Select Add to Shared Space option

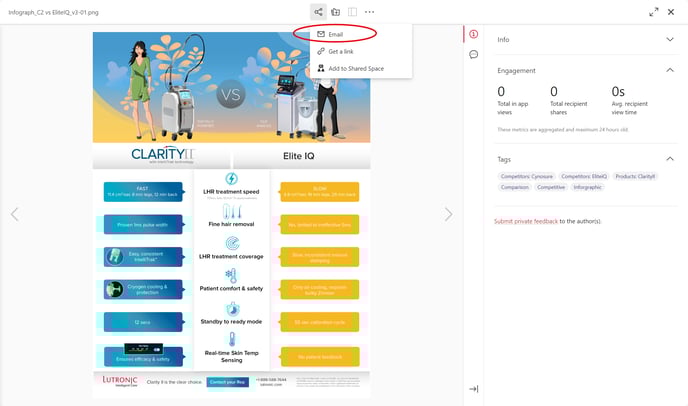pyautogui.click(x=355, y=68)
